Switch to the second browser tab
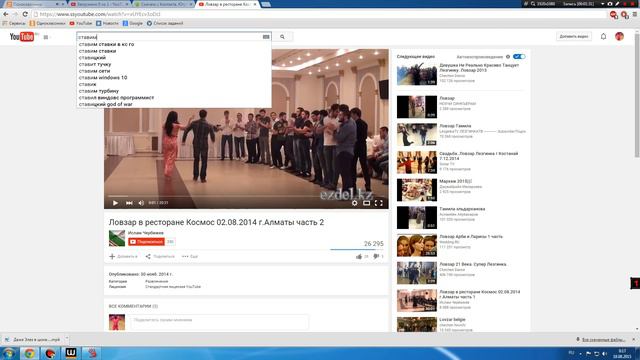 pyautogui.click(x=100, y=4)
